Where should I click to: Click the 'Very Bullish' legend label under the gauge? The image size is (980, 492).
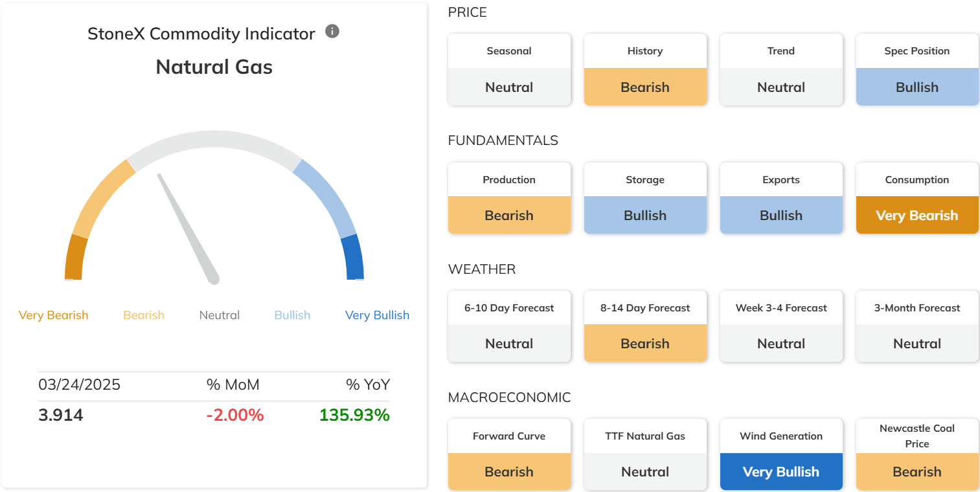(377, 315)
